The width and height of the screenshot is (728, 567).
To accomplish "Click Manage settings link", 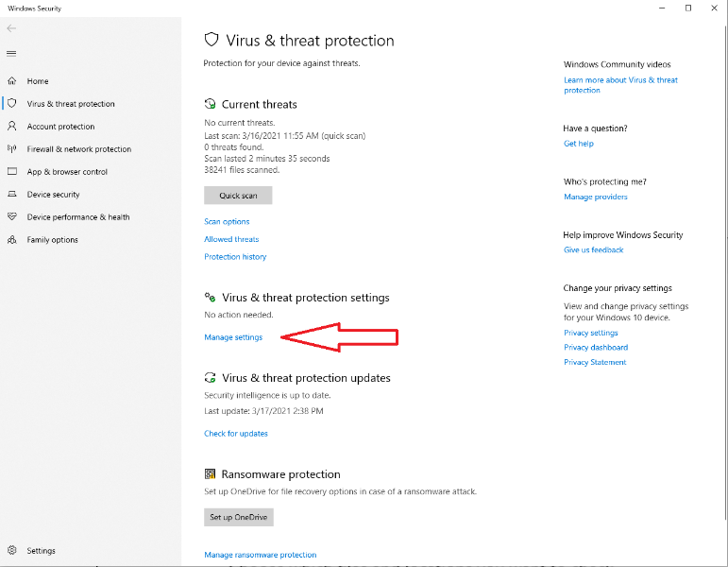I will pyautogui.click(x=233, y=337).
